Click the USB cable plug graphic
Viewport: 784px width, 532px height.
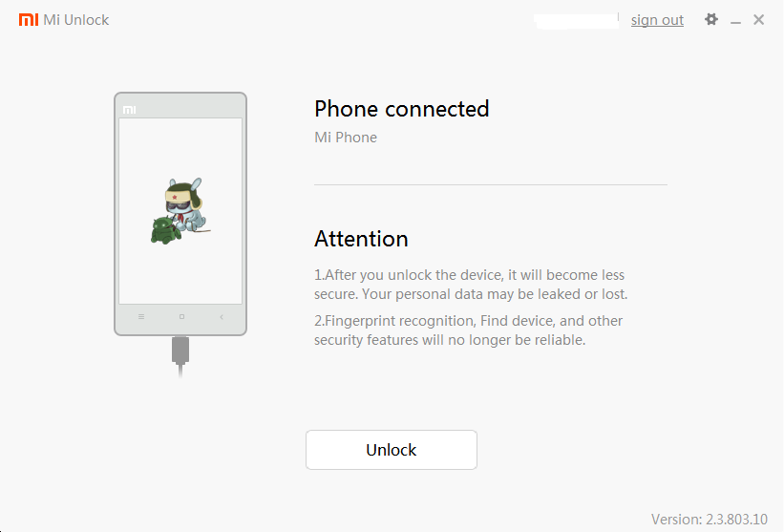pos(180,356)
